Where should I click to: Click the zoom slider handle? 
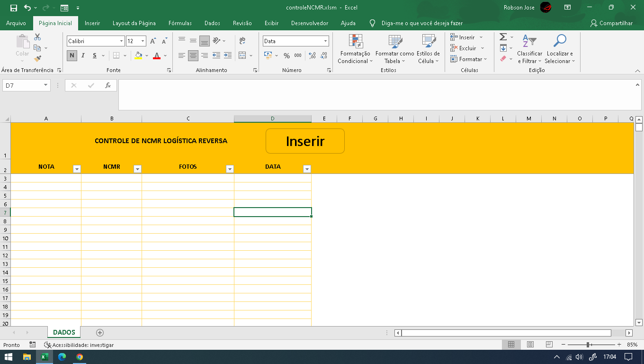(x=588, y=345)
